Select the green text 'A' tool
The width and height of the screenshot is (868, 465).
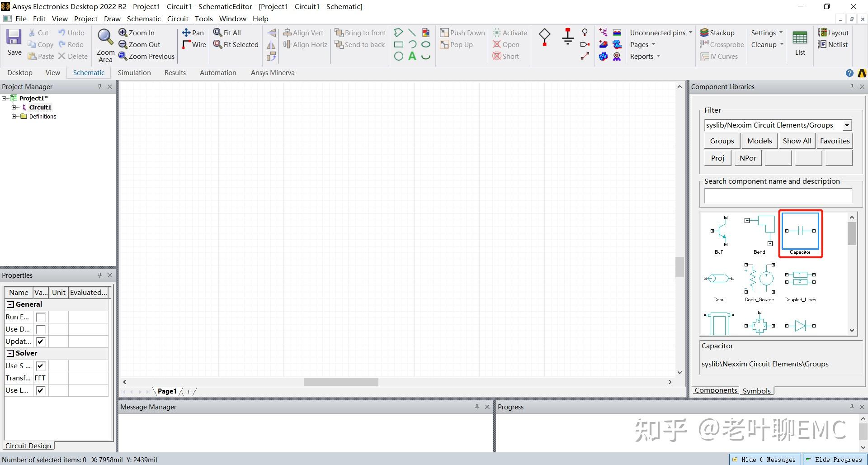(412, 56)
